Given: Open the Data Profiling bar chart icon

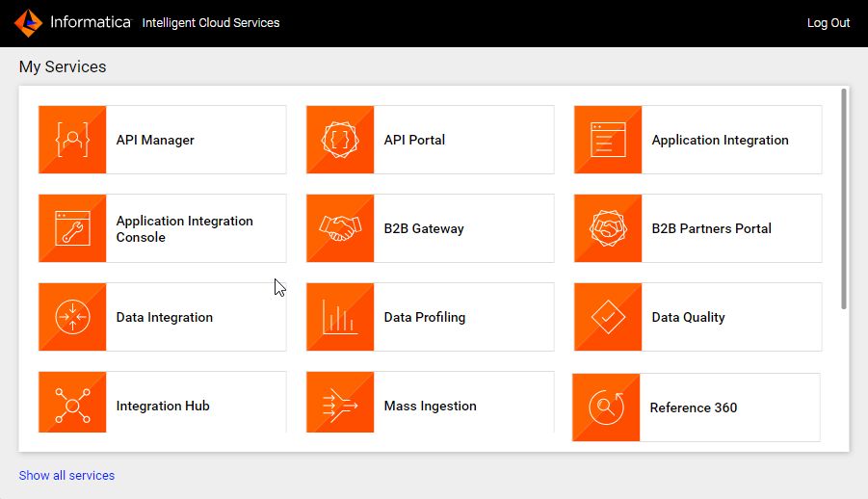Looking at the screenshot, I should pos(340,317).
